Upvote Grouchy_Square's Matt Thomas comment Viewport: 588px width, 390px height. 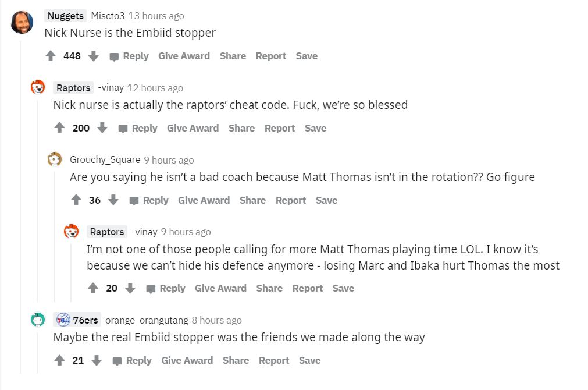click(76, 200)
